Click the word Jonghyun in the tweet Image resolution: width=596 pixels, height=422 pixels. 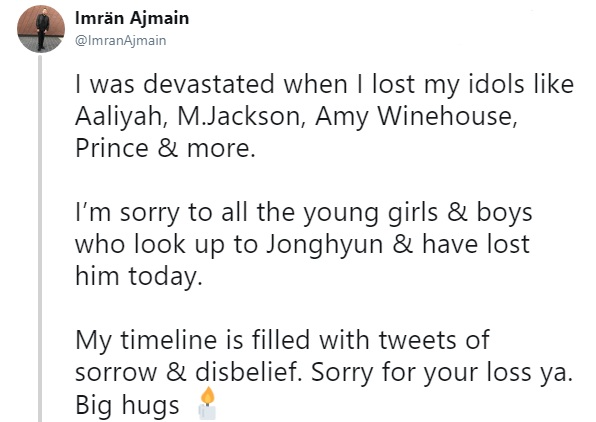(324, 245)
